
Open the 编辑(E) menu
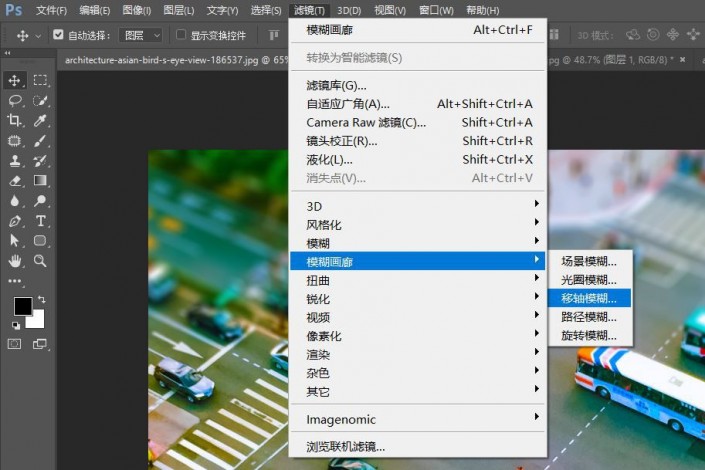[x=94, y=10]
